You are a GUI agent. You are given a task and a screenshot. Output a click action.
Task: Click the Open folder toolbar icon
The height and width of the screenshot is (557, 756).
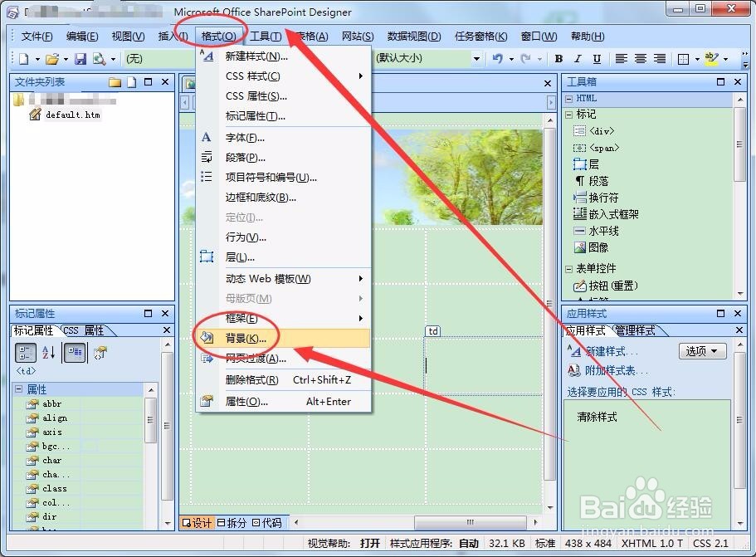[x=52, y=59]
